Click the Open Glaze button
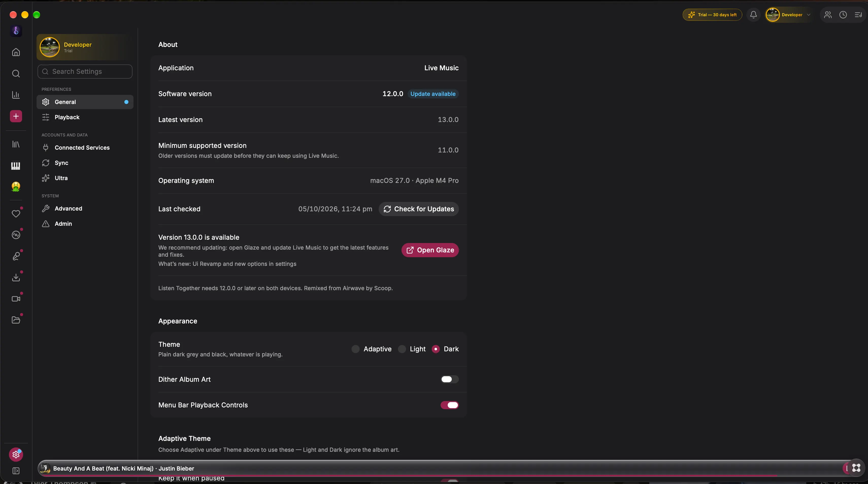The height and width of the screenshot is (484, 868). coord(430,250)
